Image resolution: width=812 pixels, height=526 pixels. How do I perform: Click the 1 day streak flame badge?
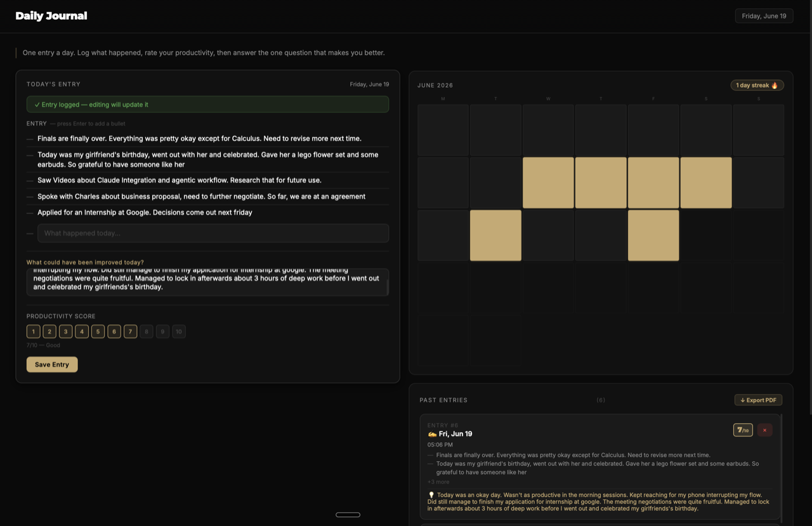[x=757, y=85]
